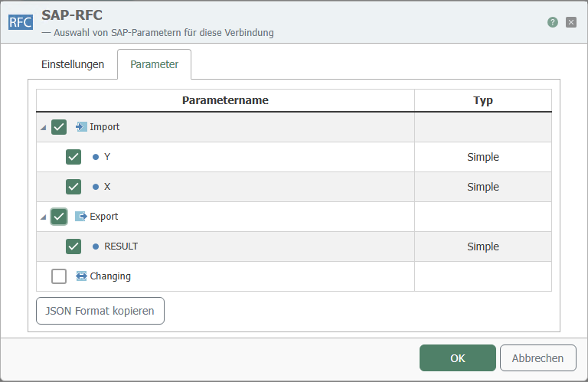Select the Parameter tab
Image resolution: width=588 pixels, height=382 pixels.
(154, 64)
